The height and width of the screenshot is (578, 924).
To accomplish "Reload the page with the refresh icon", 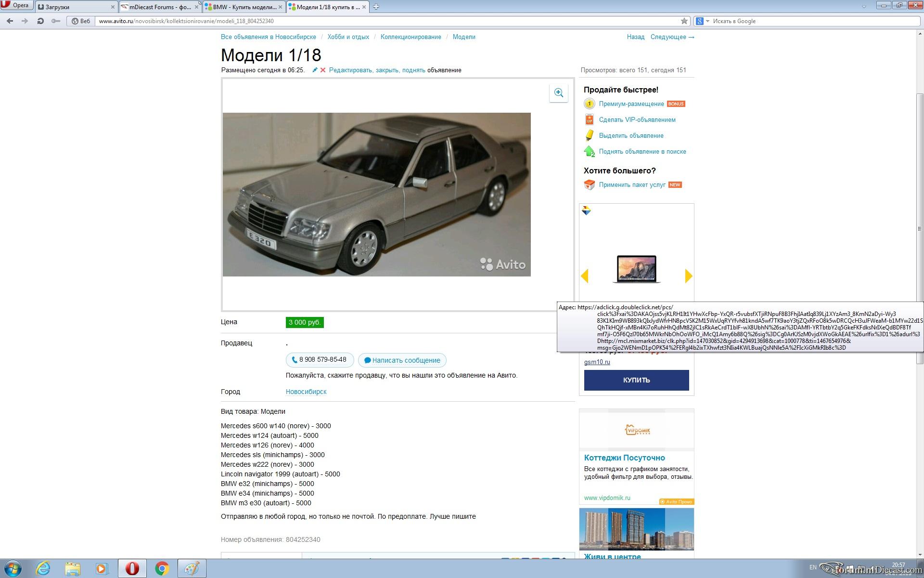I will pyautogui.click(x=40, y=21).
